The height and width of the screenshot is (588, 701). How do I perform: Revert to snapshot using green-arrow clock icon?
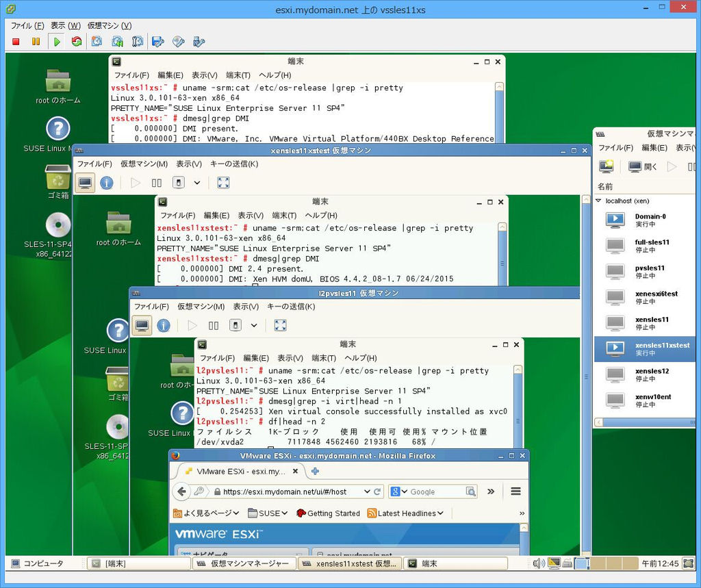(x=117, y=42)
